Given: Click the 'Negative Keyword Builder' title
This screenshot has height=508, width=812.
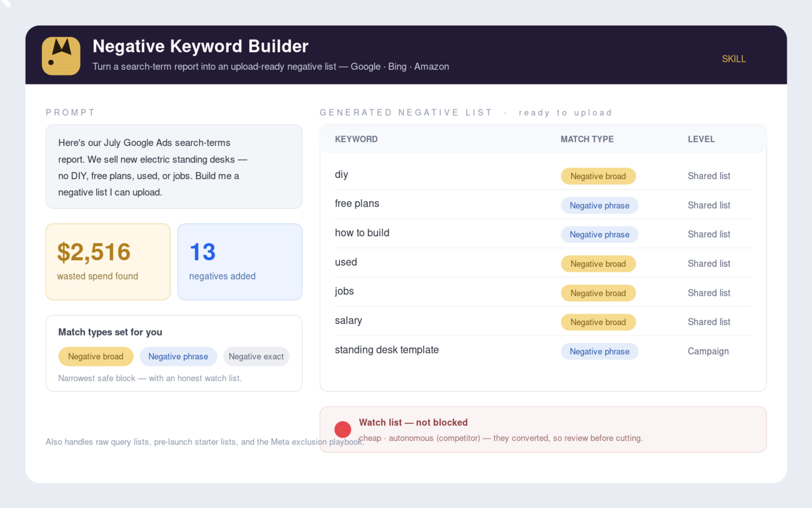Looking at the screenshot, I should click(x=200, y=46).
